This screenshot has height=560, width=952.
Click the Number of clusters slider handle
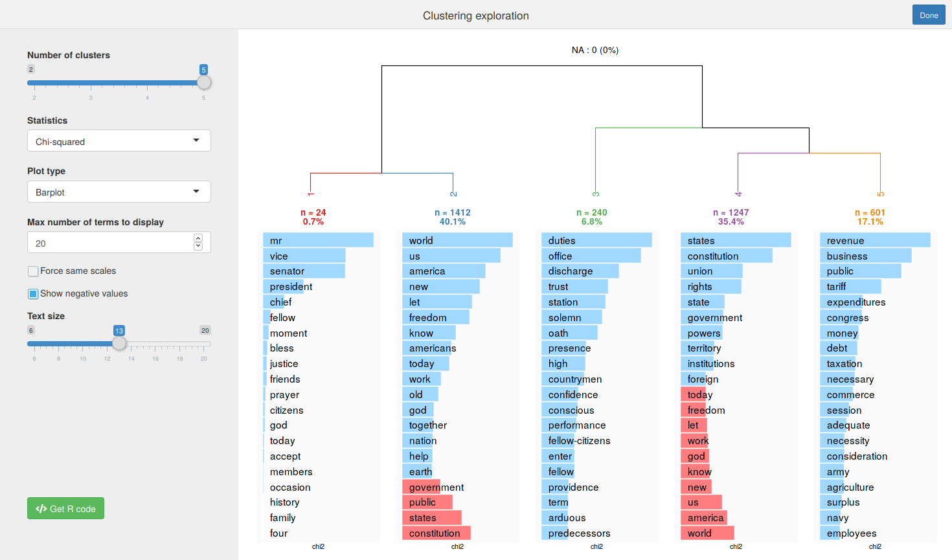pyautogui.click(x=204, y=82)
